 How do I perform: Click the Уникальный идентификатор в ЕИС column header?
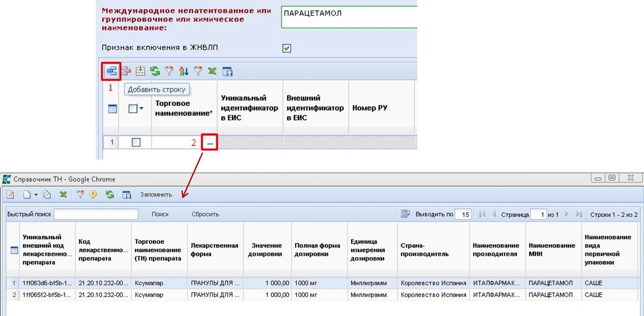pyautogui.click(x=250, y=108)
